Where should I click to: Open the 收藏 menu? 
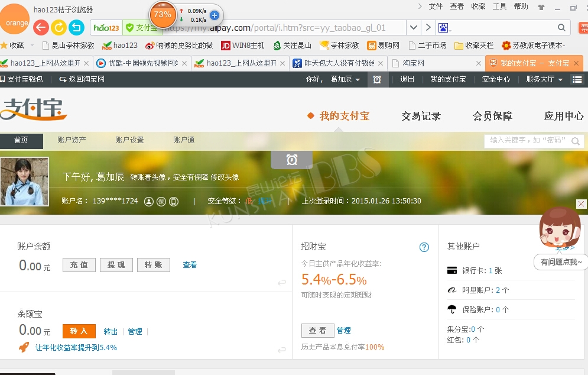[478, 7]
